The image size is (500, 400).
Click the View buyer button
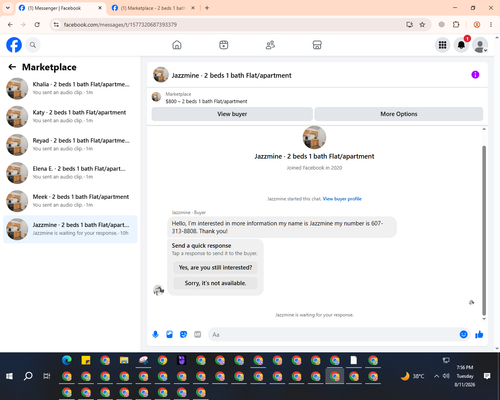tap(232, 114)
